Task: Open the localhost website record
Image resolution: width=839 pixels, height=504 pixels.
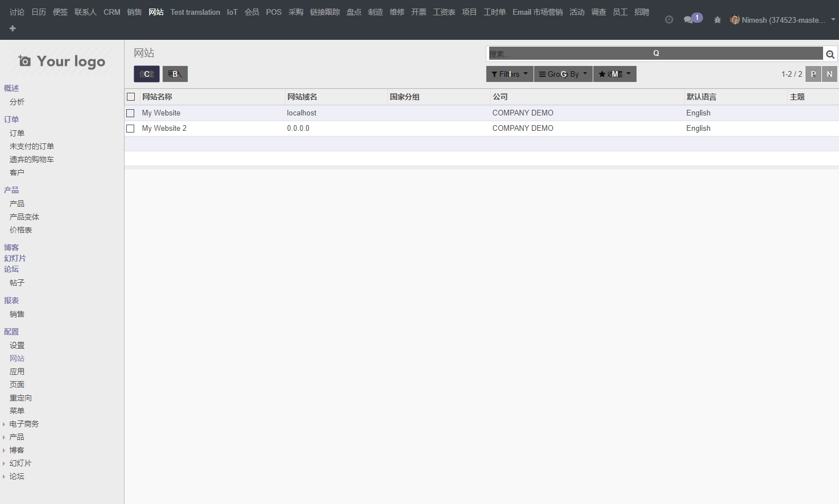Action: [301, 113]
